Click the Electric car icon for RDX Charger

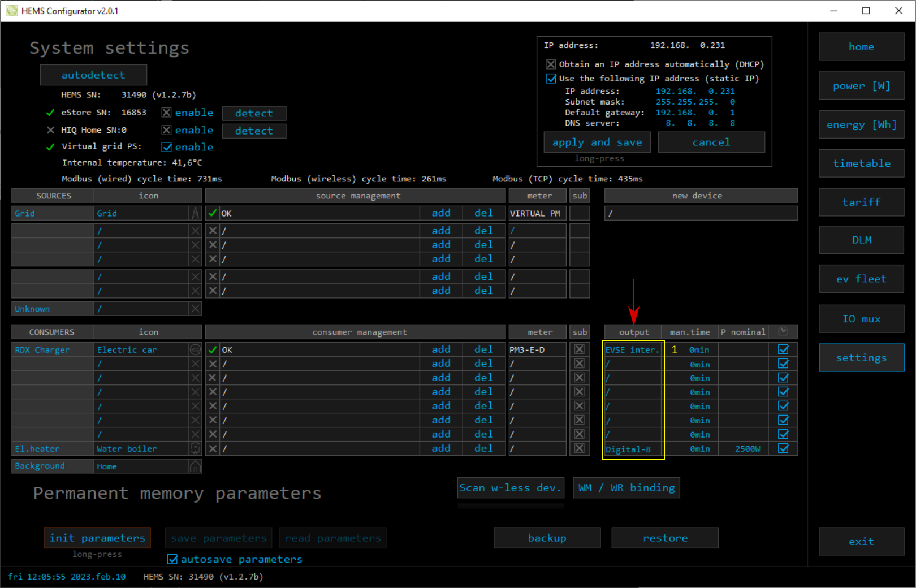point(195,349)
